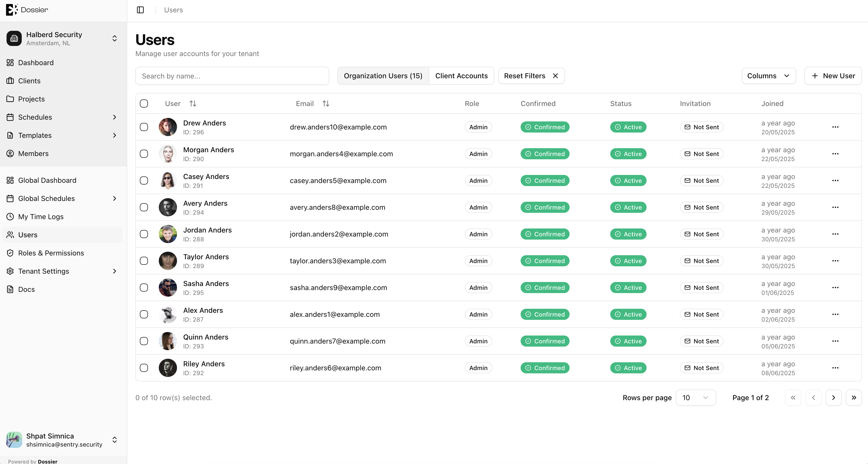Select the Sasha Anders row checkbox
Image resolution: width=868 pixels, height=464 pixels.
(144, 288)
